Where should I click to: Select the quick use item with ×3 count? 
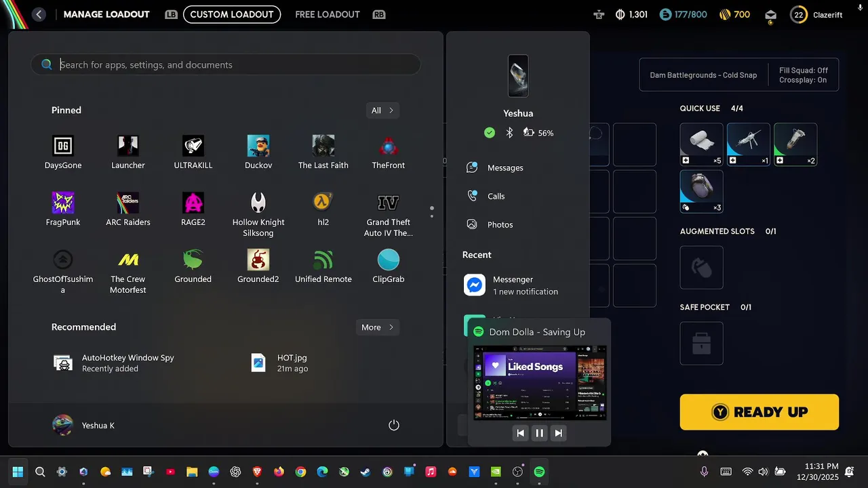[x=701, y=191]
